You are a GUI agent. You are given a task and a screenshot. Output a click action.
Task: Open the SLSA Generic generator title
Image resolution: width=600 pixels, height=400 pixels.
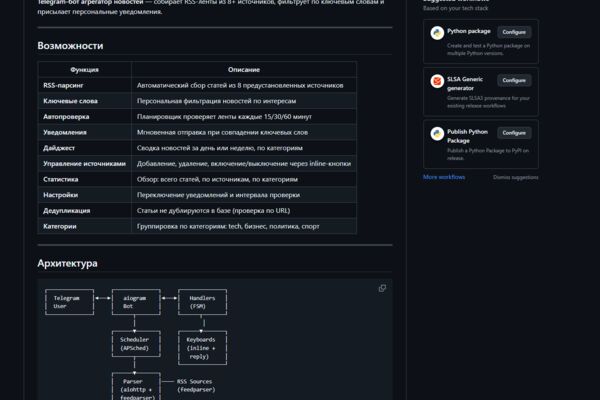(x=465, y=83)
